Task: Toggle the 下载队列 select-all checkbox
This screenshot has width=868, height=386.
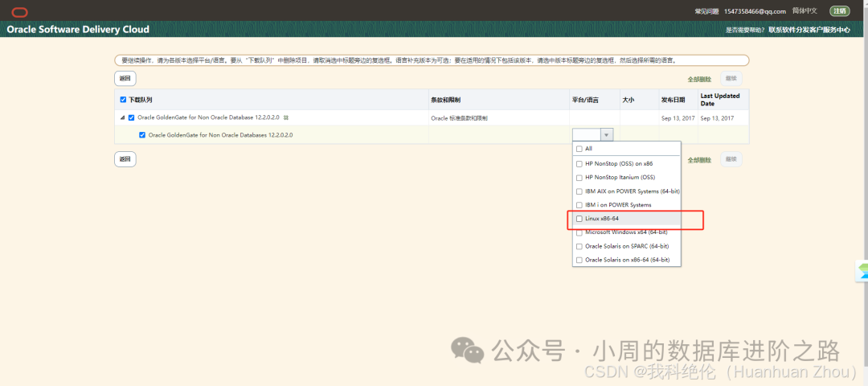Action: pos(123,100)
